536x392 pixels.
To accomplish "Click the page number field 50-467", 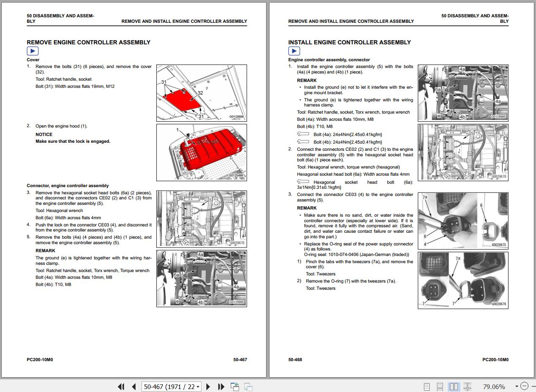I will coord(169,387).
